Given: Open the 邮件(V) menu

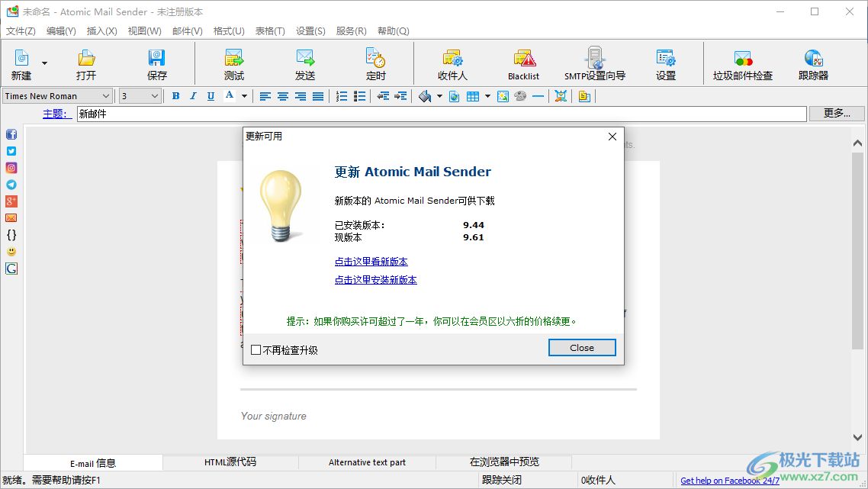Looking at the screenshot, I should point(187,31).
